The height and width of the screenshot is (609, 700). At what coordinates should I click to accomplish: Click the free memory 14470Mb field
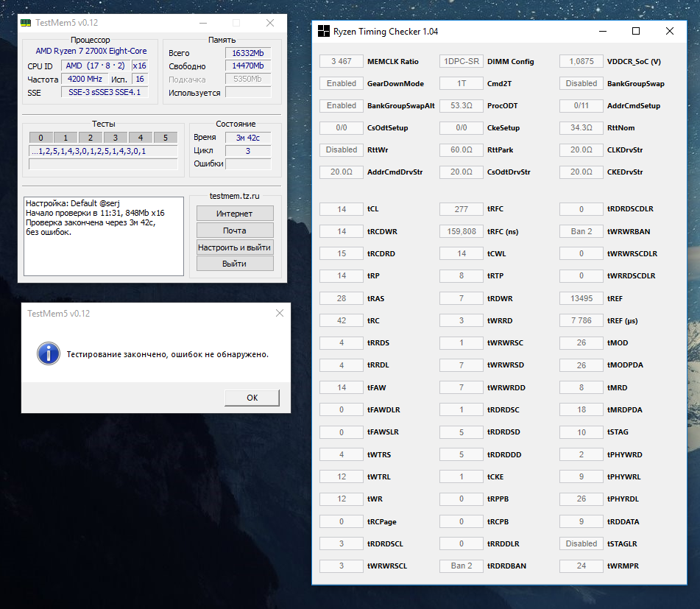coord(248,66)
